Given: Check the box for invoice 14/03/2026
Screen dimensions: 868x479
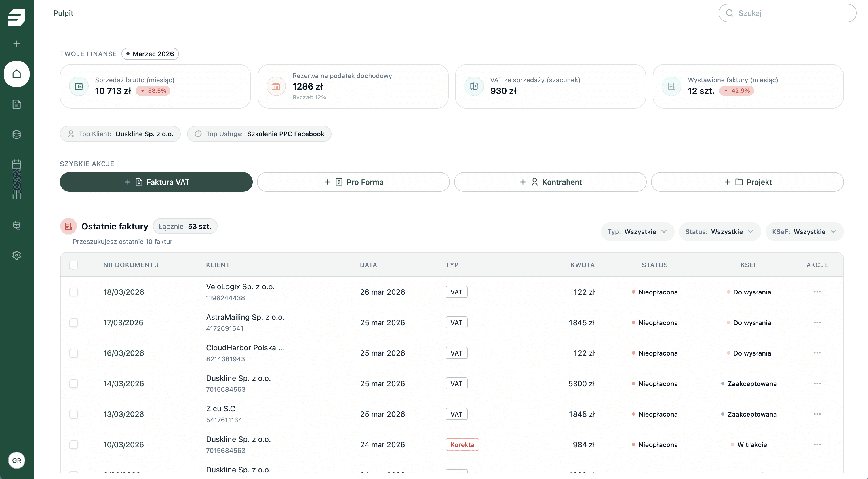Looking at the screenshot, I should (x=73, y=384).
